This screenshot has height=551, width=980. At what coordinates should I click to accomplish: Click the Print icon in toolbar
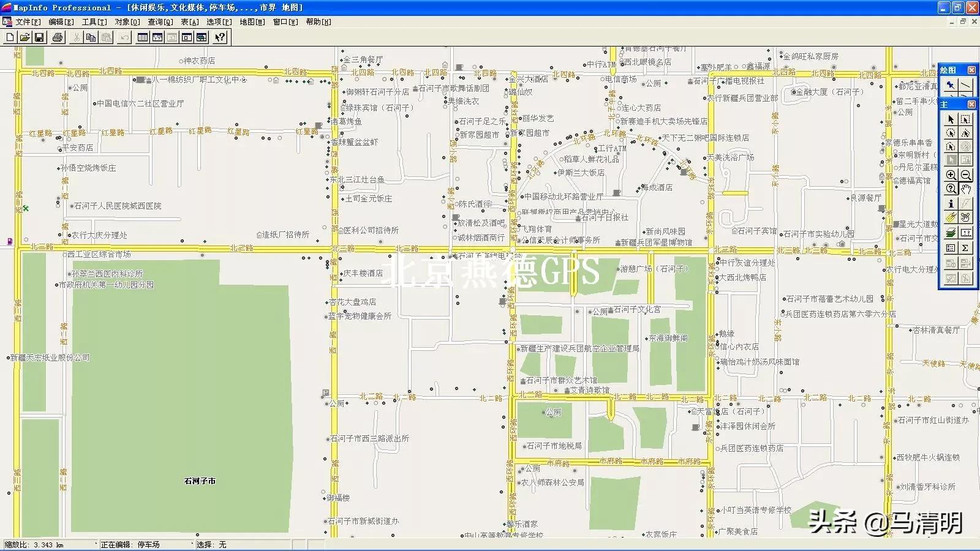(x=58, y=37)
